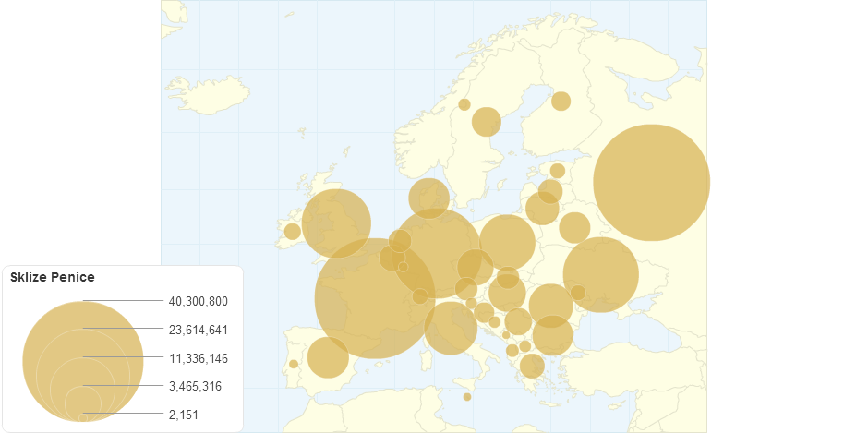Click the Belarus bubble
The height and width of the screenshot is (433, 868).
574,227
